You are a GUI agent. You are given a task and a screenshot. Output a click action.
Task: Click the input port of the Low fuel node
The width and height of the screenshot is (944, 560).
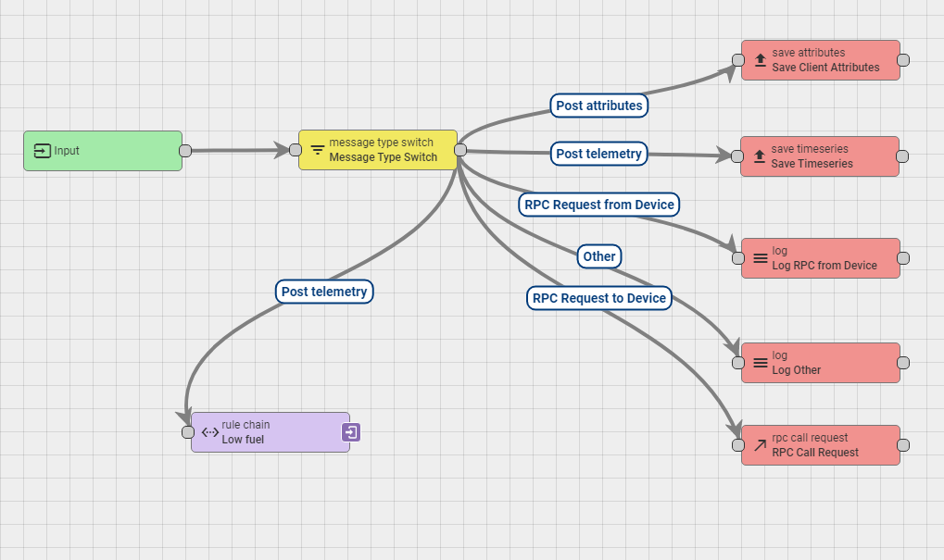pos(188,432)
